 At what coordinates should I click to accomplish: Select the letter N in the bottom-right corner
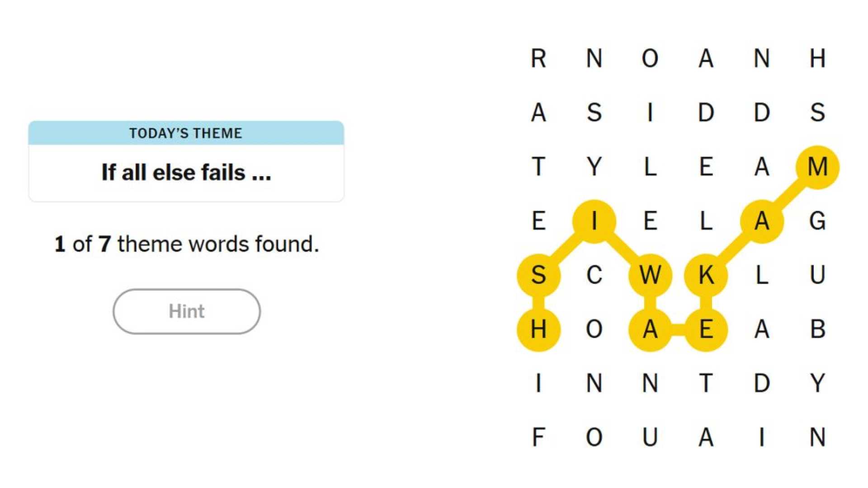point(817,436)
